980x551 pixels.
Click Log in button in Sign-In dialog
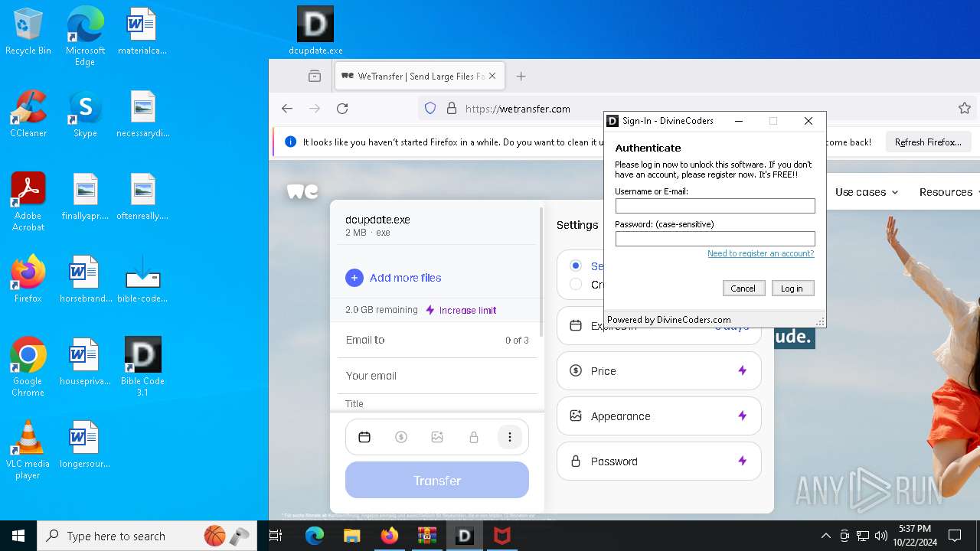792,289
